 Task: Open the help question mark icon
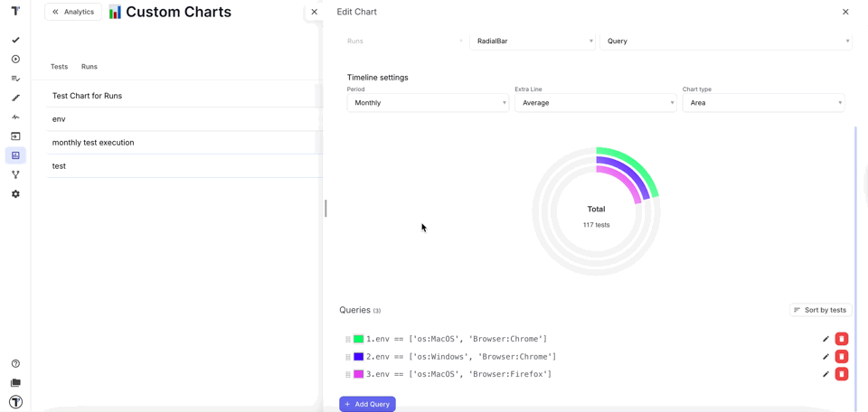click(15, 364)
